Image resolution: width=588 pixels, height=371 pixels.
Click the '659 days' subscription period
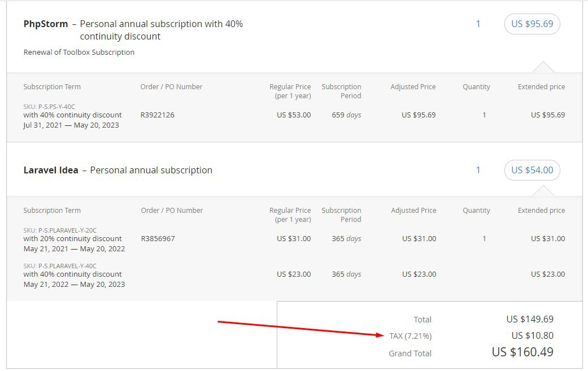346,115
